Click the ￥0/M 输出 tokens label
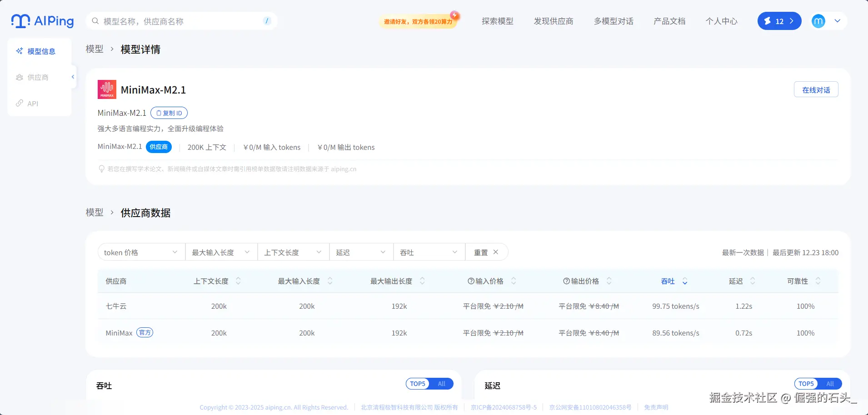Viewport: 868px width, 415px height. 346,147
